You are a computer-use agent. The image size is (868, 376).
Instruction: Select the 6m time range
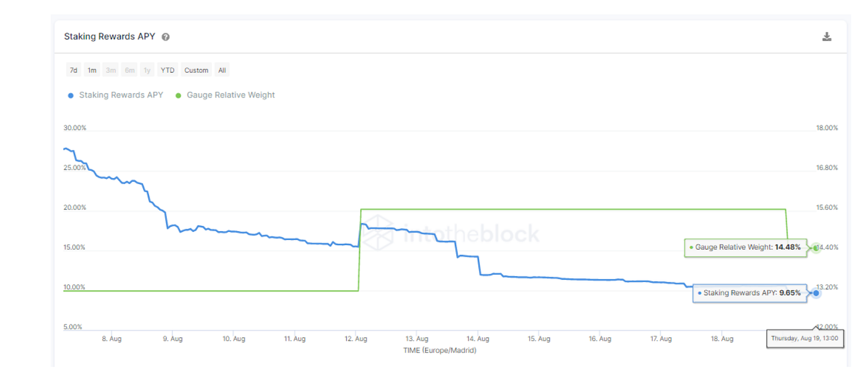click(129, 70)
